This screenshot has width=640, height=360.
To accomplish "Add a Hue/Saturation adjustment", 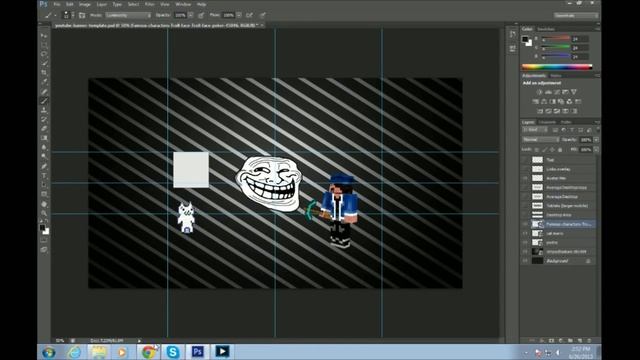I will coord(535,102).
